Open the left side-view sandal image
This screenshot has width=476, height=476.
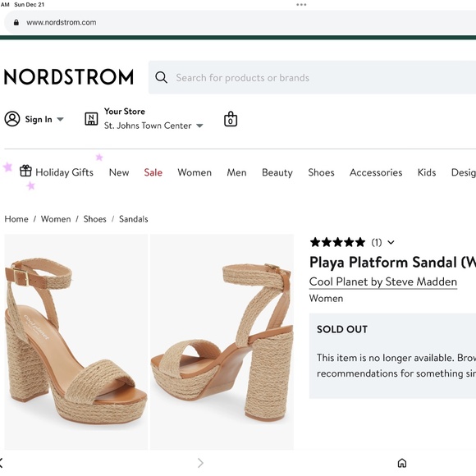point(76,341)
